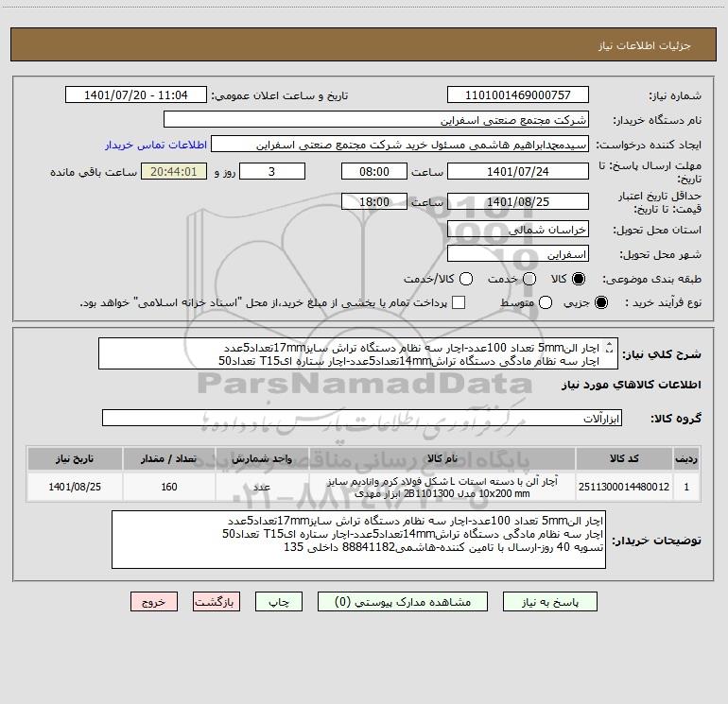Image resolution: width=728 pixels, height=704 pixels.
Task: Click the days remaining field showing 3
Action: click(272, 171)
